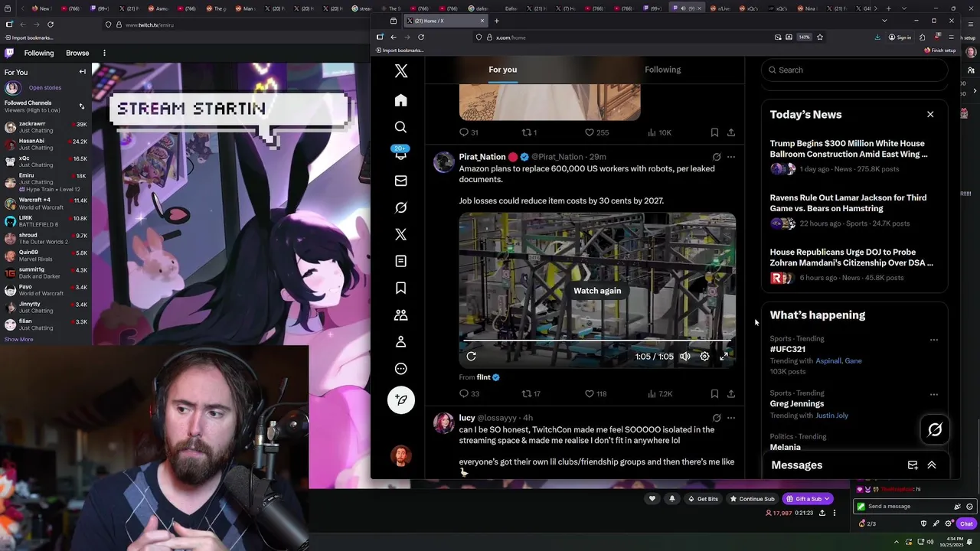Sort Twitch followed channels
Image resolution: width=980 pixels, height=551 pixels.
click(x=82, y=106)
